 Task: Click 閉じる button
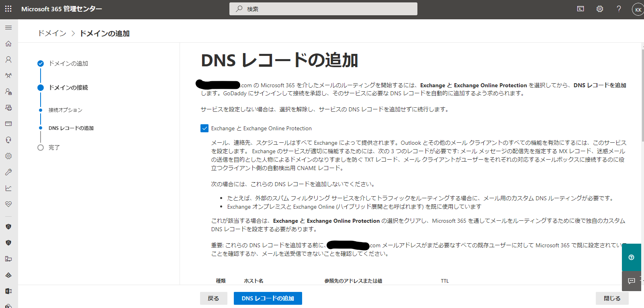coord(612,298)
